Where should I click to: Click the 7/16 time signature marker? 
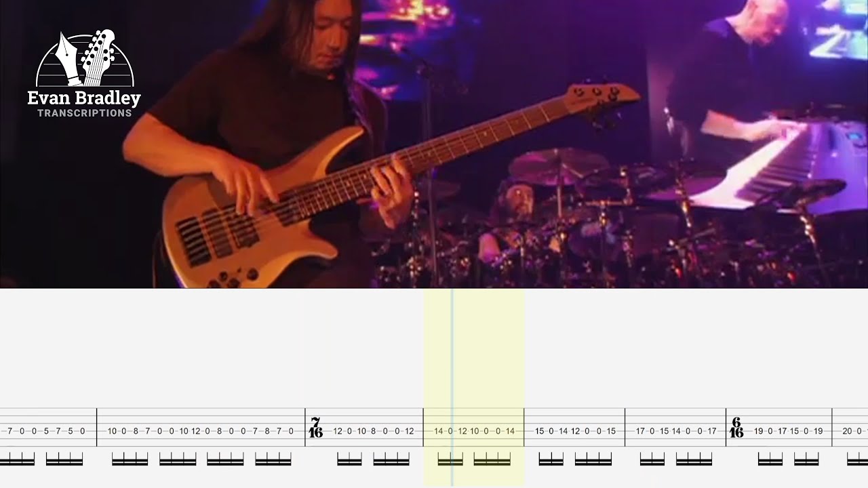coord(315,428)
